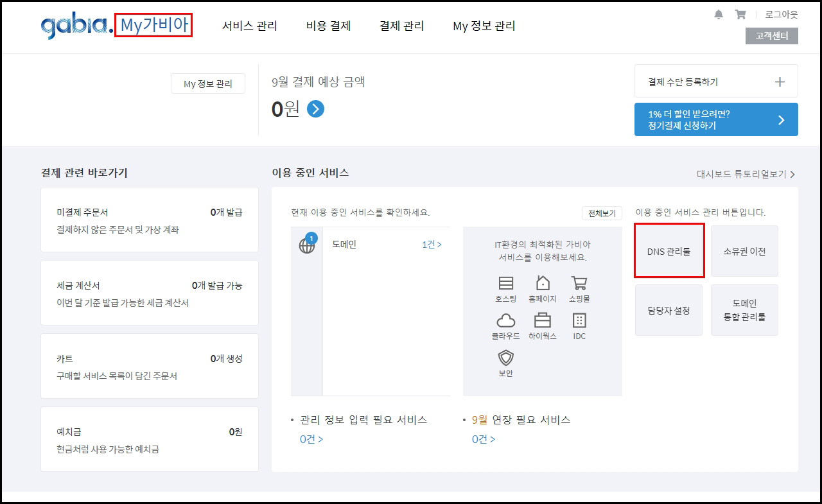Click the 클라우드 cloud icon
The width and height of the screenshot is (822, 504).
tap(506, 320)
